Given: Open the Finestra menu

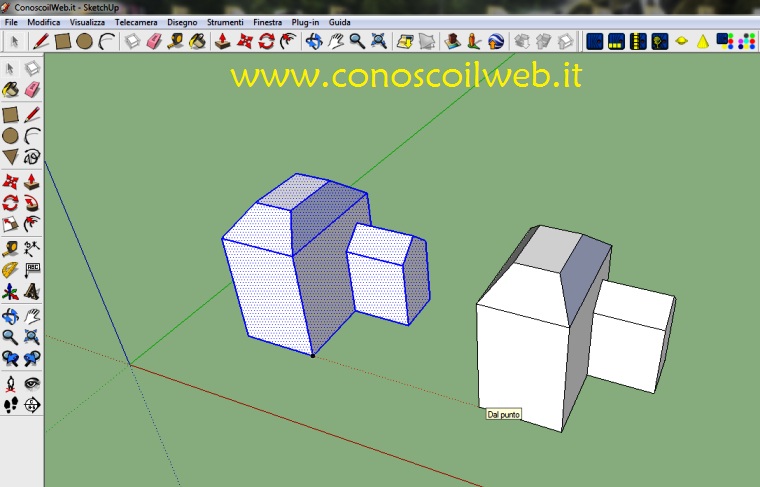Looking at the screenshot, I should (268, 22).
